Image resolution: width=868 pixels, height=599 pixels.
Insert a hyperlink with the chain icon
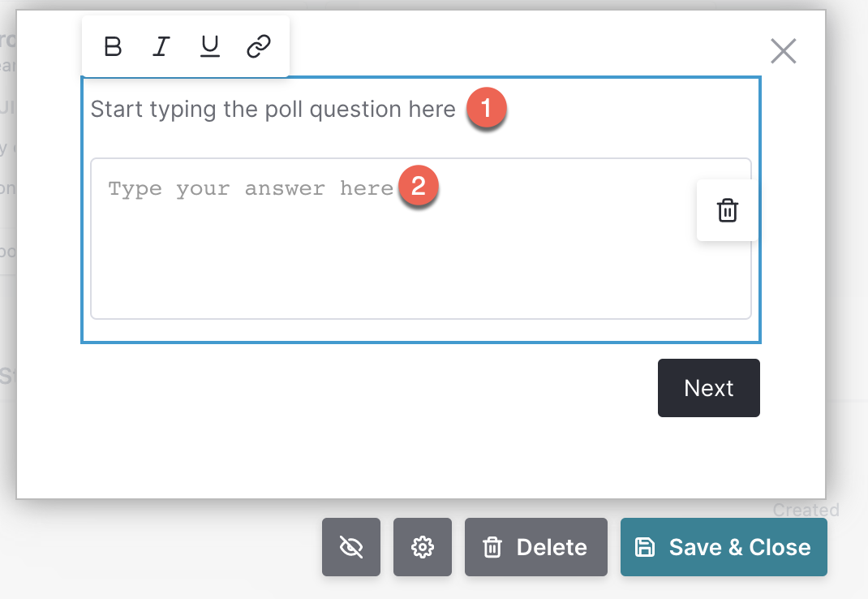tap(259, 46)
